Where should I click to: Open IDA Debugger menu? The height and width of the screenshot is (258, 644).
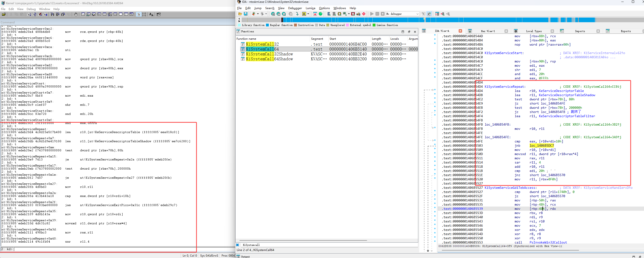tap(295, 8)
